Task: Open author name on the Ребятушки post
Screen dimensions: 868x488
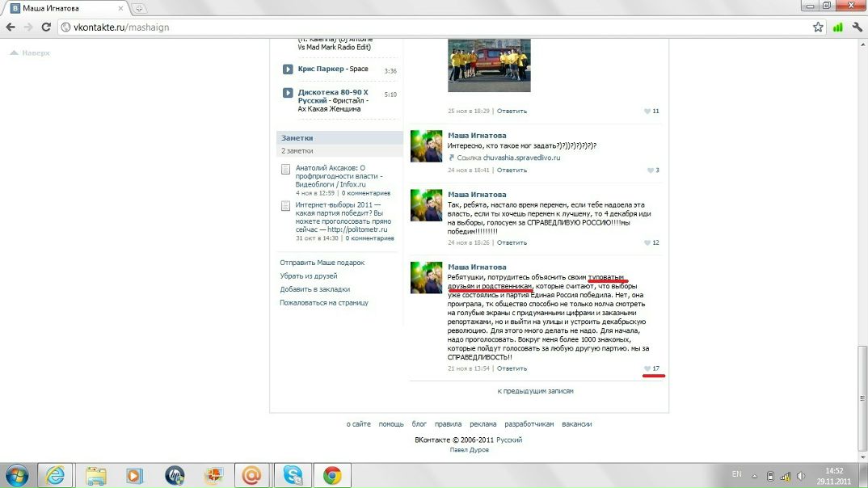Action: tap(477, 267)
